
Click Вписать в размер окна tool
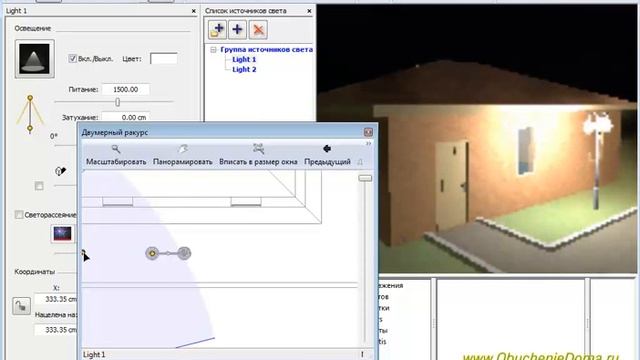point(258,155)
